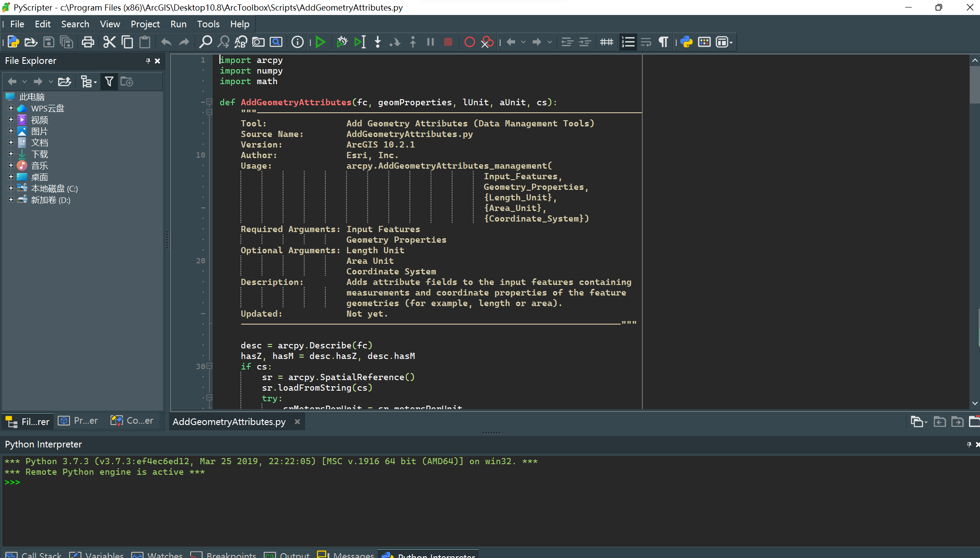Open the Run menu
The image size is (980, 558).
178,24
